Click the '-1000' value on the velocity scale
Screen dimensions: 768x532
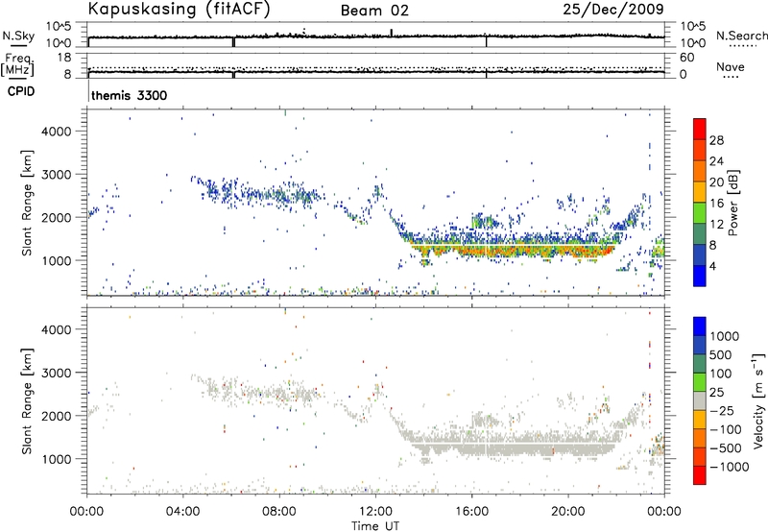729,467
